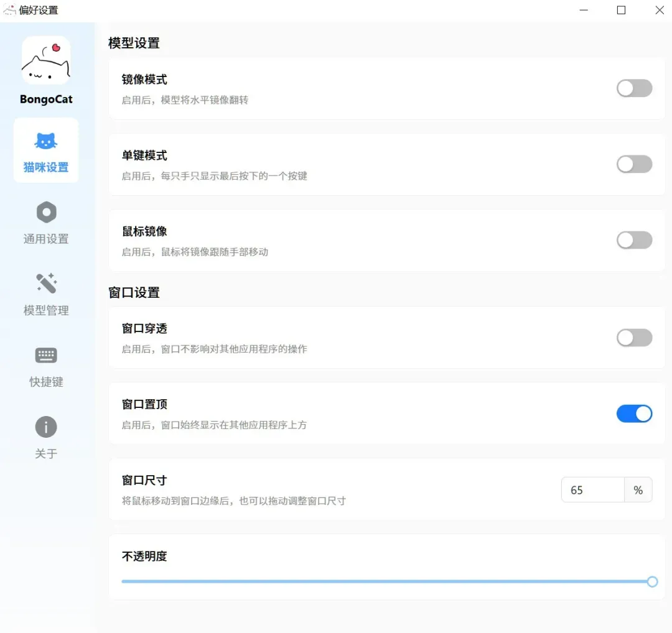Screen dimensions: 672x633
Task: Close the 偏好设置 window
Action: click(659, 10)
